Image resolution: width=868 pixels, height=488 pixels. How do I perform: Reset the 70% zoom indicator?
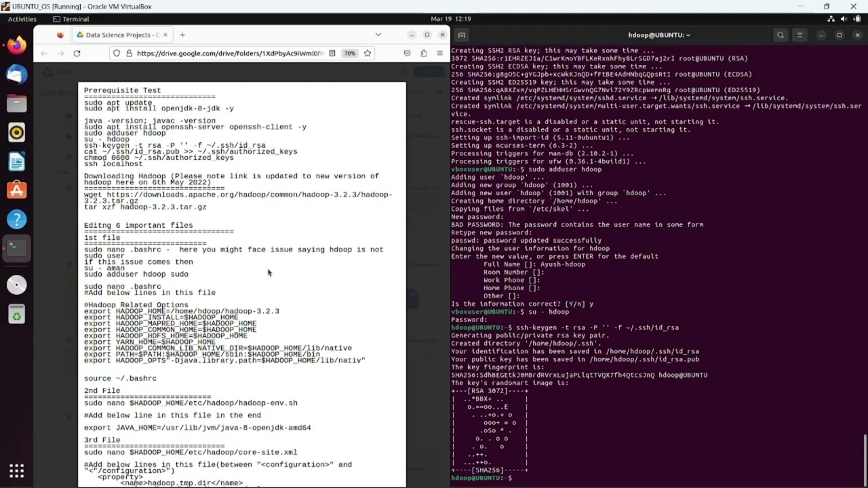[349, 53]
